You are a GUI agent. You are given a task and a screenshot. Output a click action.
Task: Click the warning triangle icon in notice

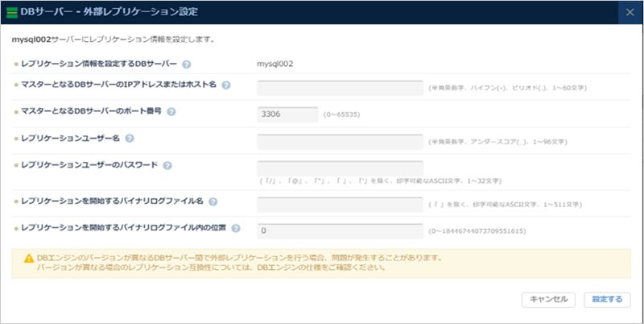point(29,259)
